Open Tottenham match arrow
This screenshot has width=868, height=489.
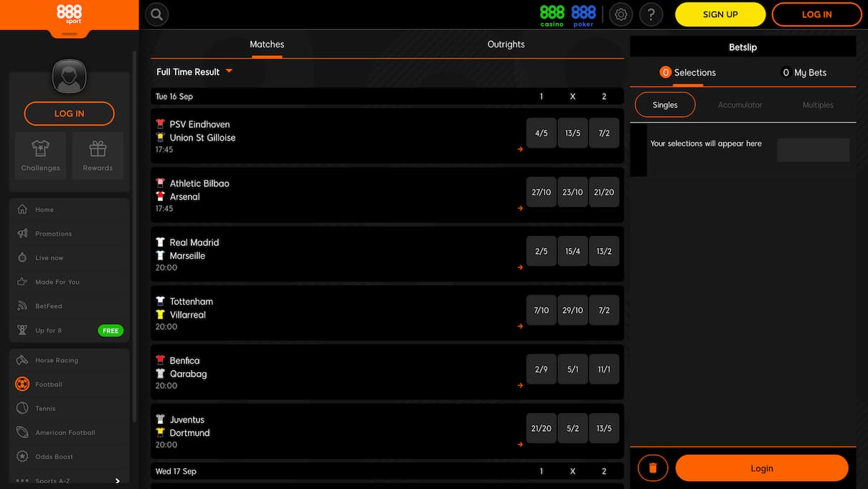pyautogui.click(x=520, y=326)
